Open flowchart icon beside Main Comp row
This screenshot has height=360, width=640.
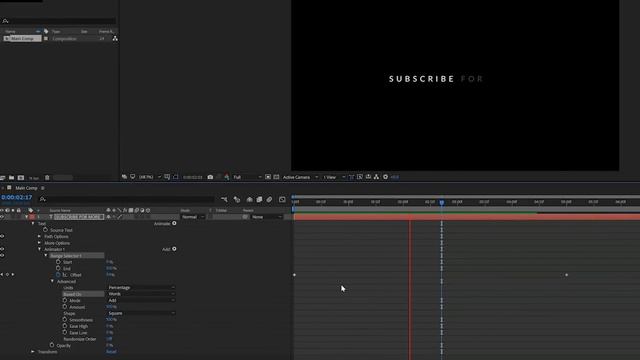[115, 38]
